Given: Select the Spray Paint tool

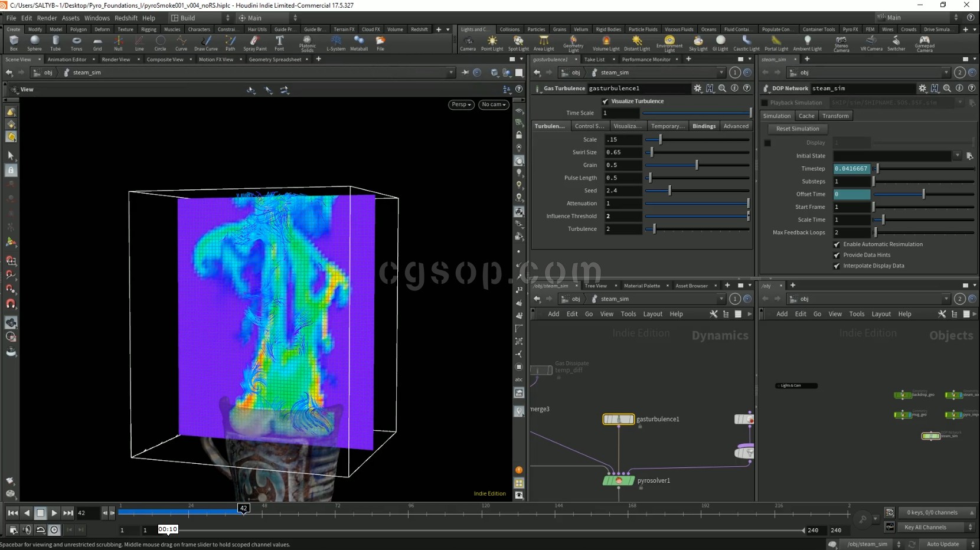Looking at the screenshot, I should pyautogui.click(x=254, y=42).
